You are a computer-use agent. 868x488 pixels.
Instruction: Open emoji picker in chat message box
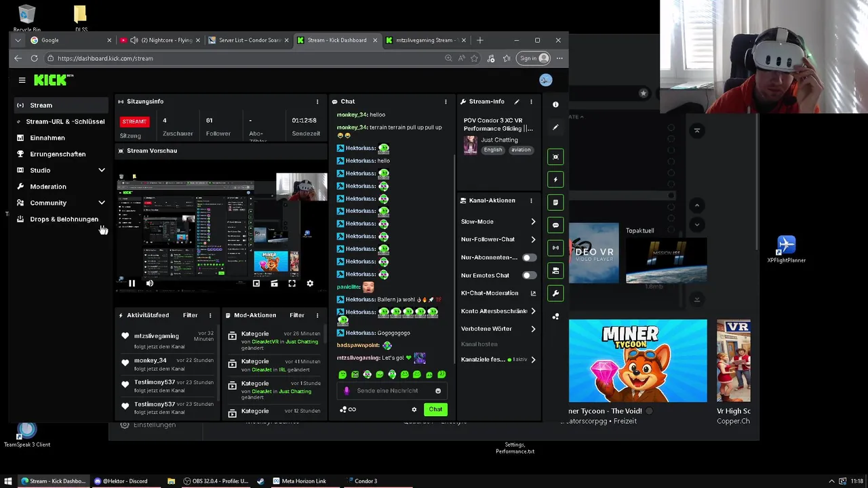(438, 390)
